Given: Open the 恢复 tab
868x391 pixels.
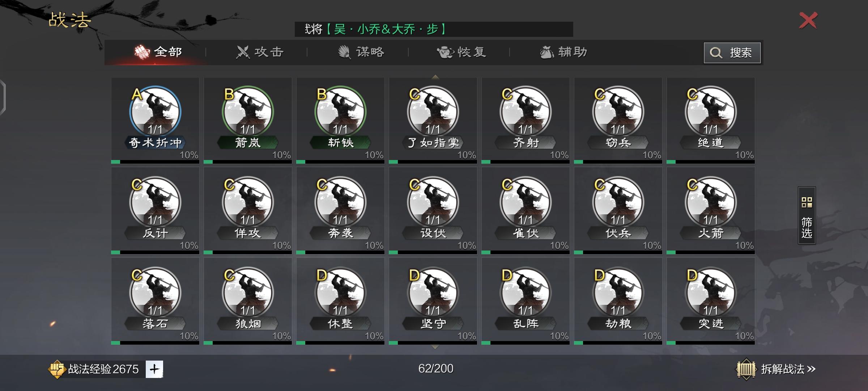Looking at the screenshot, I should pyautogui.click(x=461, y=52).
